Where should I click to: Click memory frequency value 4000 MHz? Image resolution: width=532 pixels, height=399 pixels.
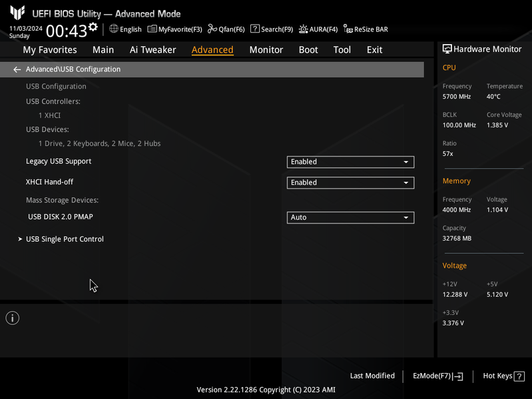456,210
